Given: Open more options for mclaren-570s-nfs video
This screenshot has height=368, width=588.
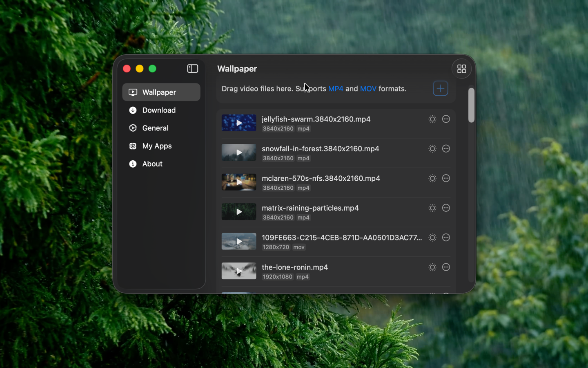Looking at the screenshot, I should (x=446, y=178).
